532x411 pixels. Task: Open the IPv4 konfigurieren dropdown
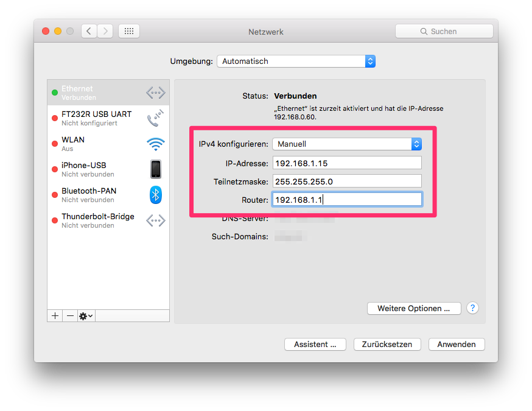pos(347,144)
